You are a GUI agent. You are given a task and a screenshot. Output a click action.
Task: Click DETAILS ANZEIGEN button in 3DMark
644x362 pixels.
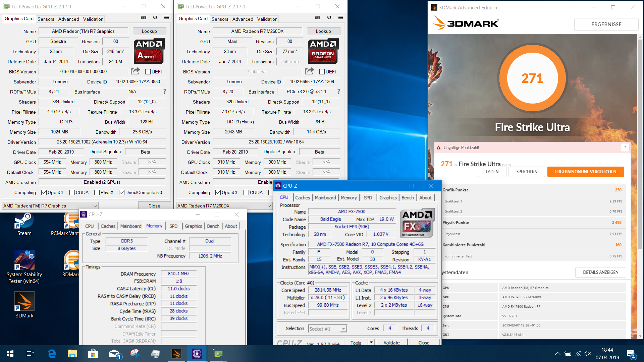(600, 272)
